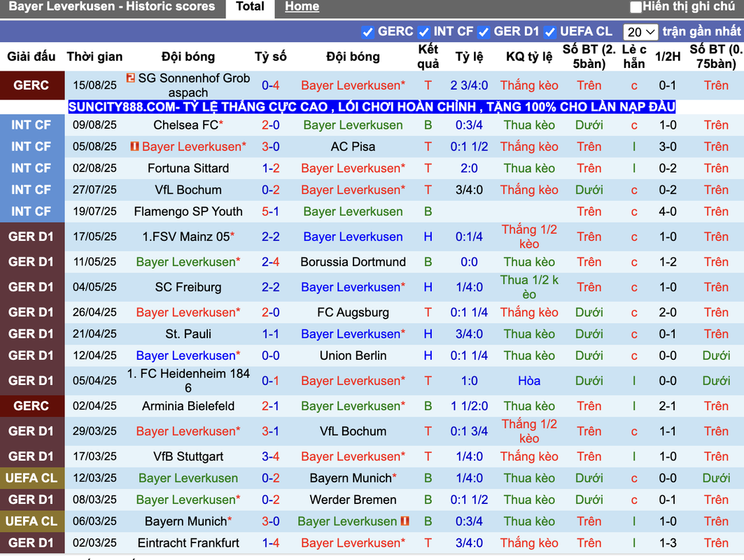
Task: Click the date 21/04/25
Action: [x=94, y=334]
